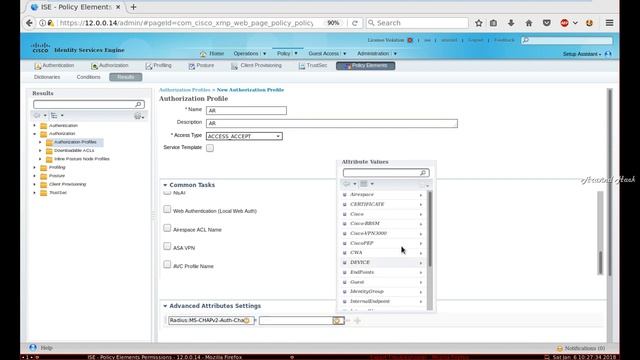Image resolution: width=640 pixels, height=360 pixels.
Task: Expand Posture folder in tree
Action: coord(34,176)
